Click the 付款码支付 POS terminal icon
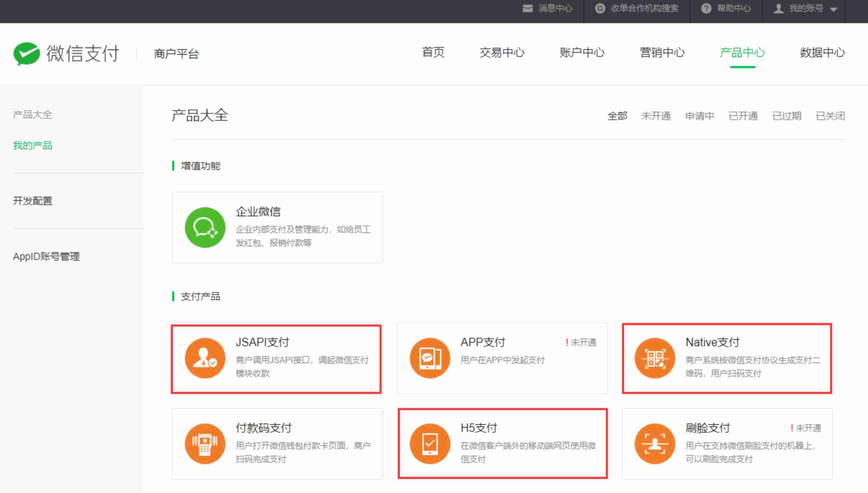The image size is (868, 493). (x=205, y=443)
